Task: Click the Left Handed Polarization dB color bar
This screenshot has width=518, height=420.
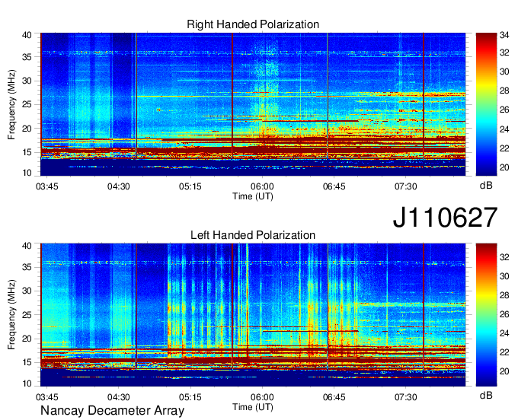Action: (486, 315)
